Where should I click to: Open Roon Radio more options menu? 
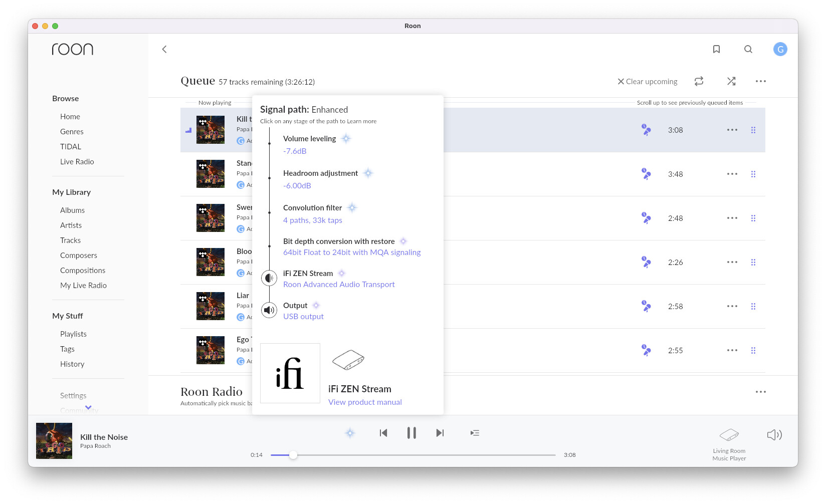click(x=761, y=392)
